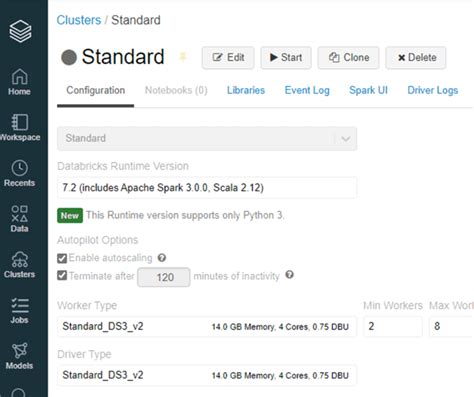Click the pin icon next to Standard

tap(183, 56)
